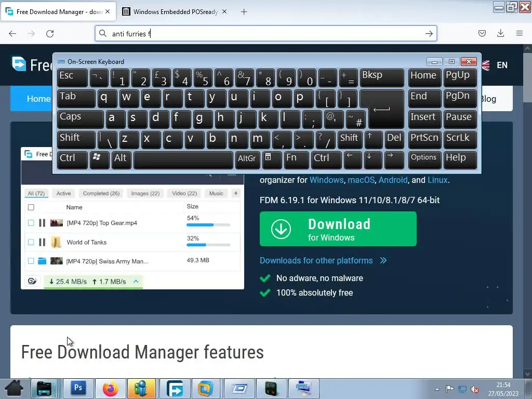Open the Linux link in description
532x399 pixels.
[x=437, y=180]
